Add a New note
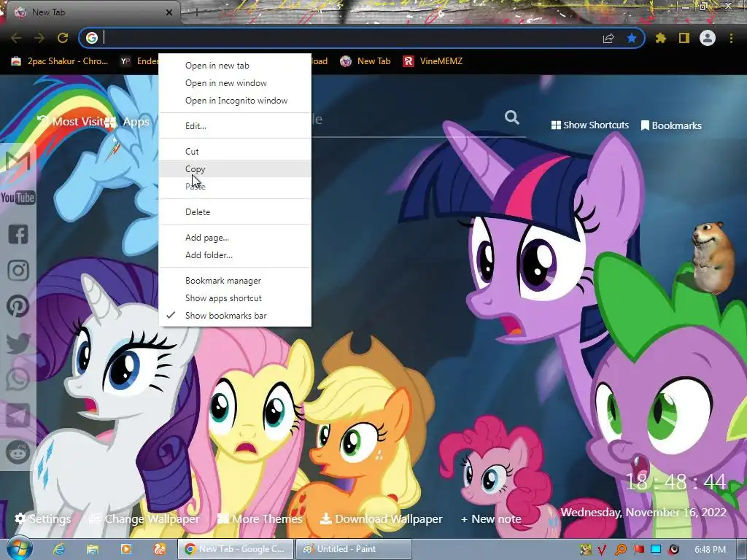 tap(491, 519)
